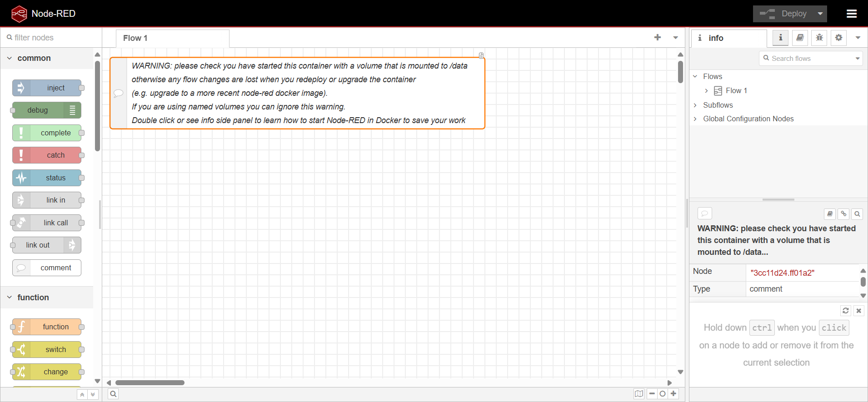Pick the link out node
This screenshot has height=402, width=868.
pos(47,245)
